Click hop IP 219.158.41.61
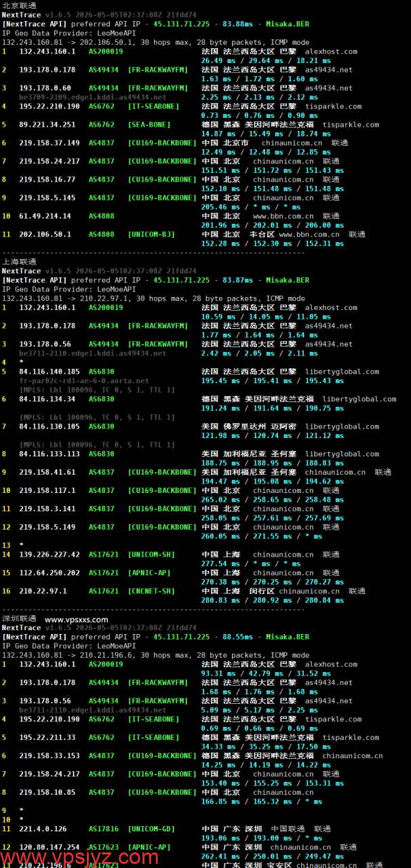The image size is (411, 868). (47, 473)
